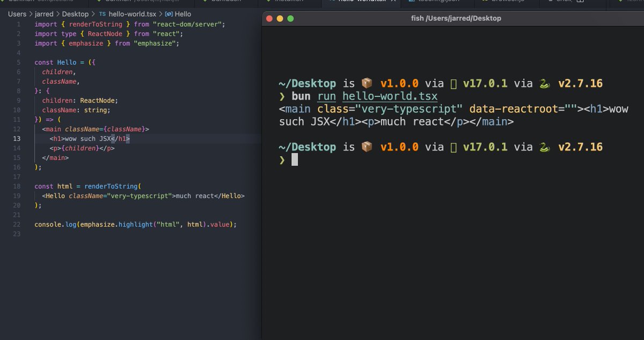
Task: Click 'v2.7.16' in the prompt above the cursor
Action: 581,147
